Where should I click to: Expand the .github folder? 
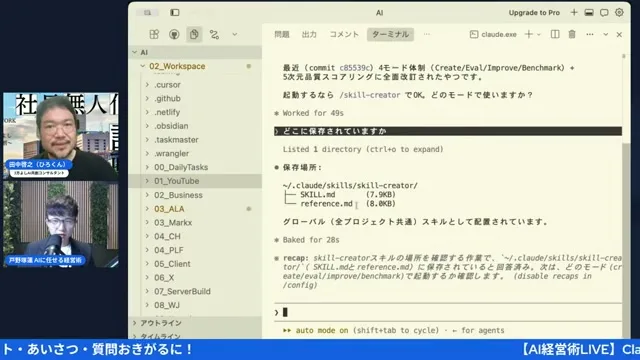tap(195, 98)
